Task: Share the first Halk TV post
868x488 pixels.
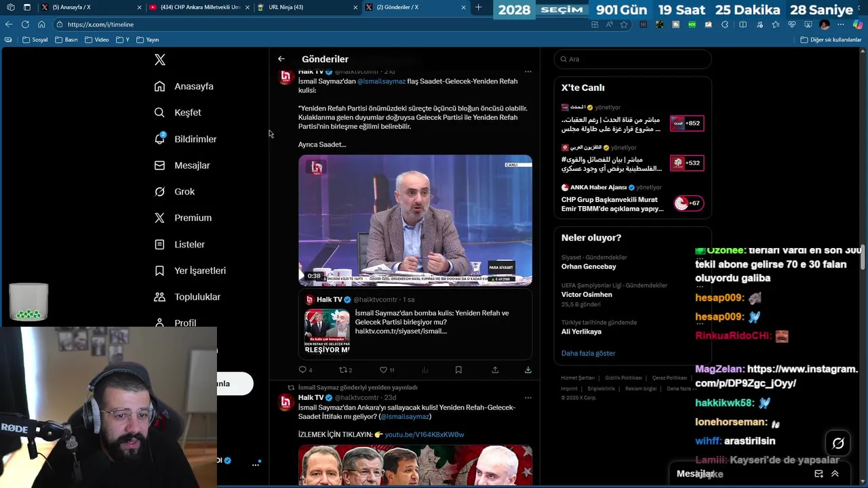Action: point(495,369)
